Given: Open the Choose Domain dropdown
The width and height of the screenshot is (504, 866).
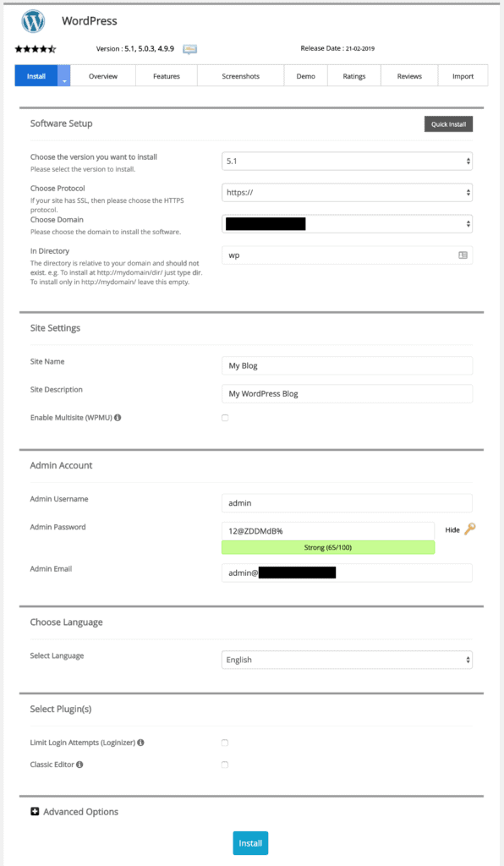Looking at the screenshot, I should click(x=347, y=223).
